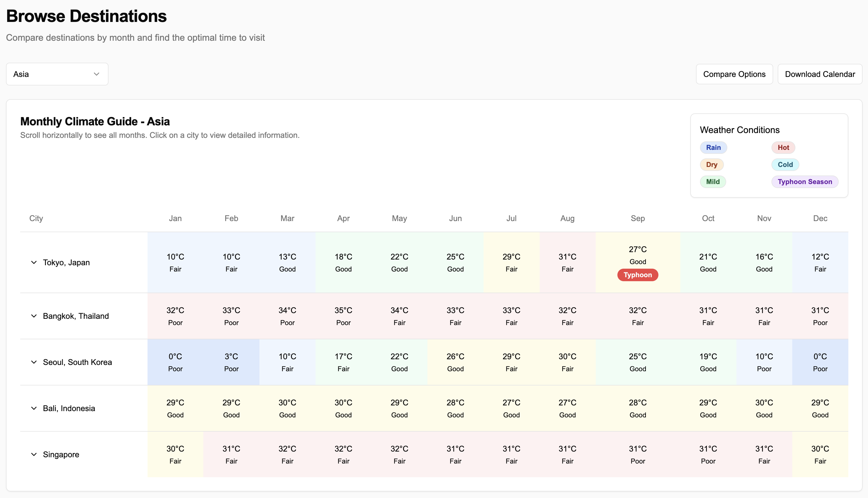Viewport: 868px width, 498px height.
Task: Expand the Singapore row chevron
Action: (34, 455)
